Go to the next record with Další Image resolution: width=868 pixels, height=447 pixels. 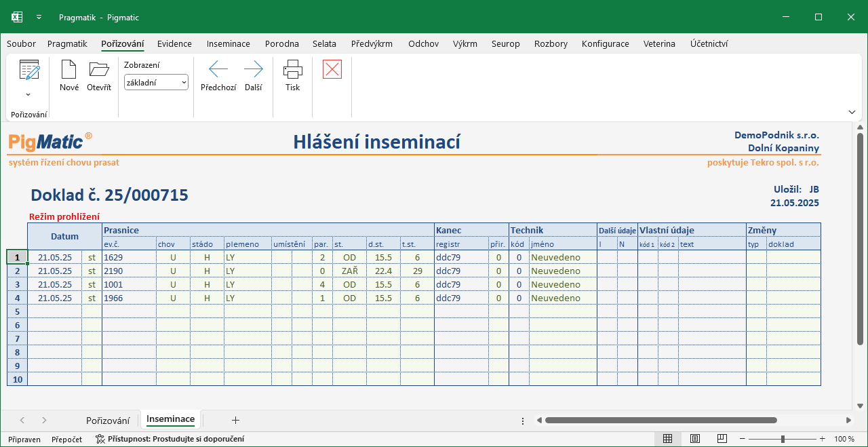[254, 76]
